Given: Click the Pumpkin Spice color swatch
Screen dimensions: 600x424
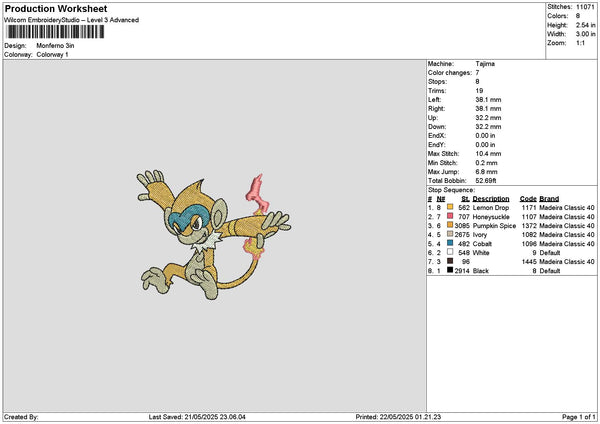Looking at the screenshot, I should click(x=450, y=225).
